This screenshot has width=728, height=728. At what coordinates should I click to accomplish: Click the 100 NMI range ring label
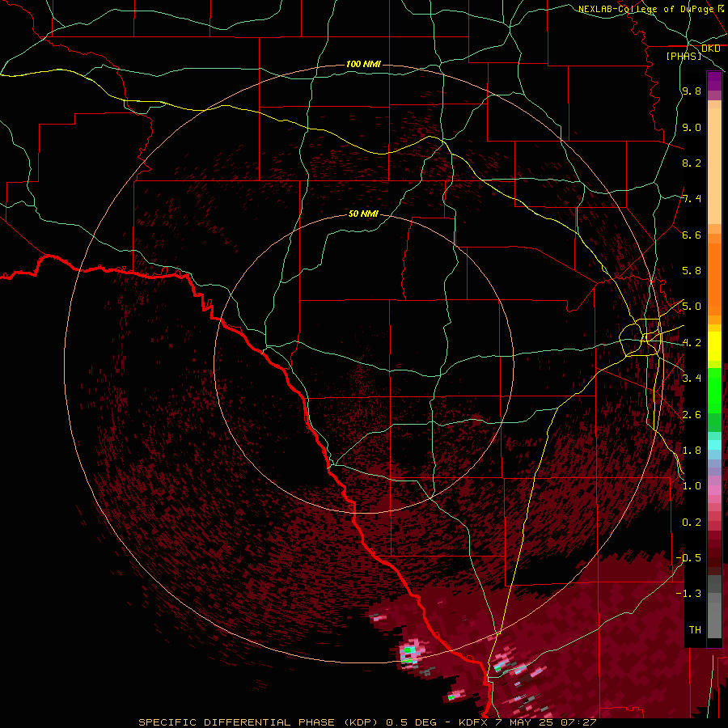pyautogui.click(x=363, y=64)
